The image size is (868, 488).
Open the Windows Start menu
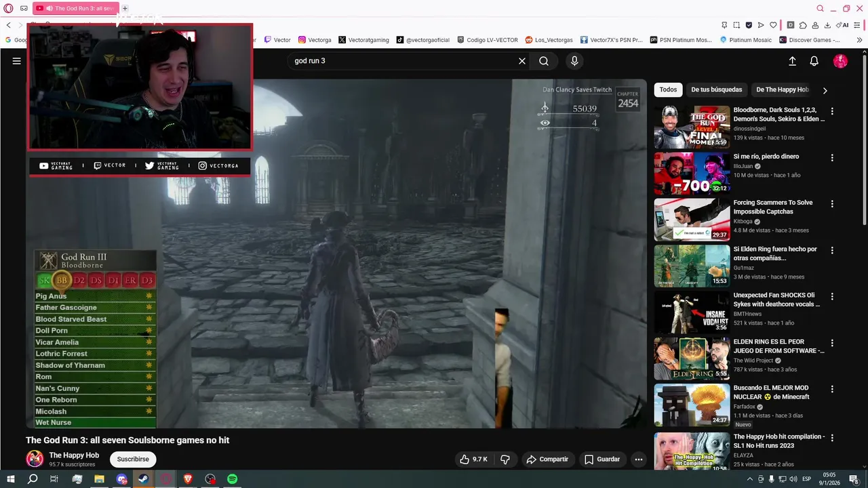tap(10, 479)
